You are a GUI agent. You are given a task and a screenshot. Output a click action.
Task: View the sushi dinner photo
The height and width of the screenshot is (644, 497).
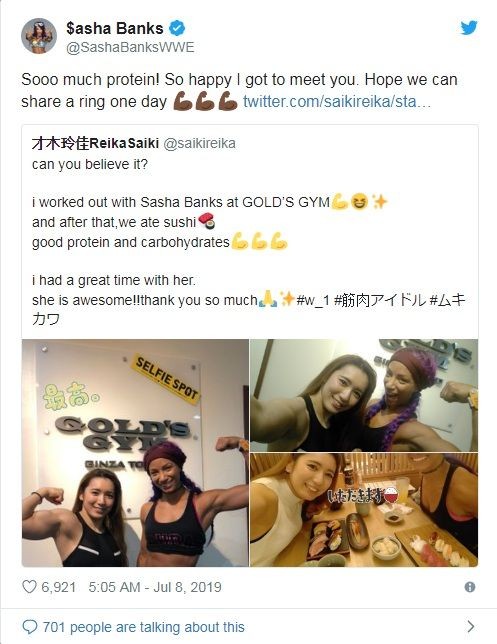(x=364, y=510)
